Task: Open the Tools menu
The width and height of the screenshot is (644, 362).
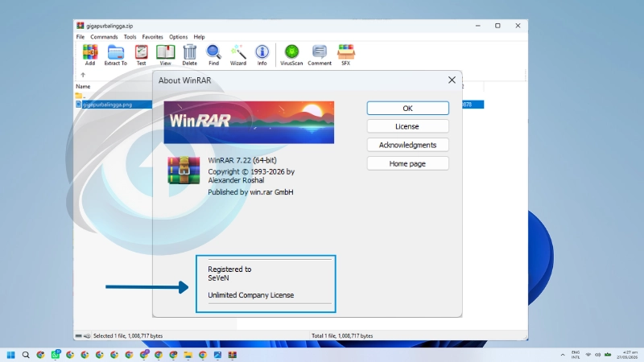Action: click(x=130, y=37)
